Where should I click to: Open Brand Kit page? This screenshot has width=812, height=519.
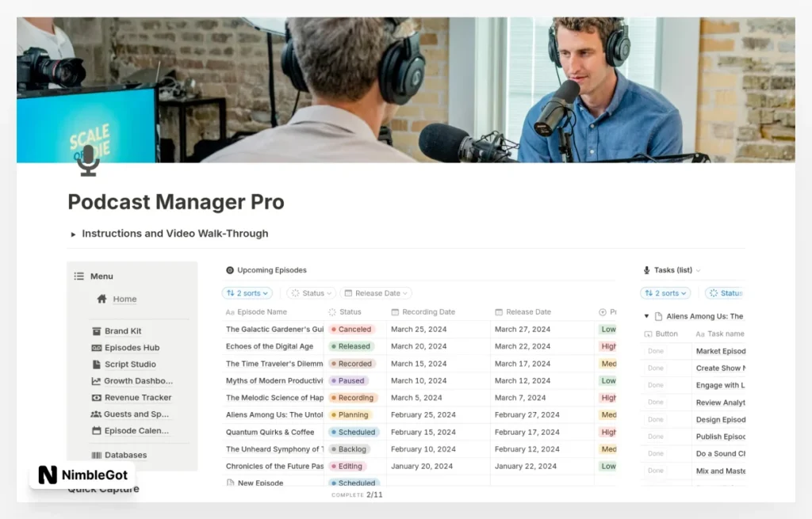[x=123, y=331]
